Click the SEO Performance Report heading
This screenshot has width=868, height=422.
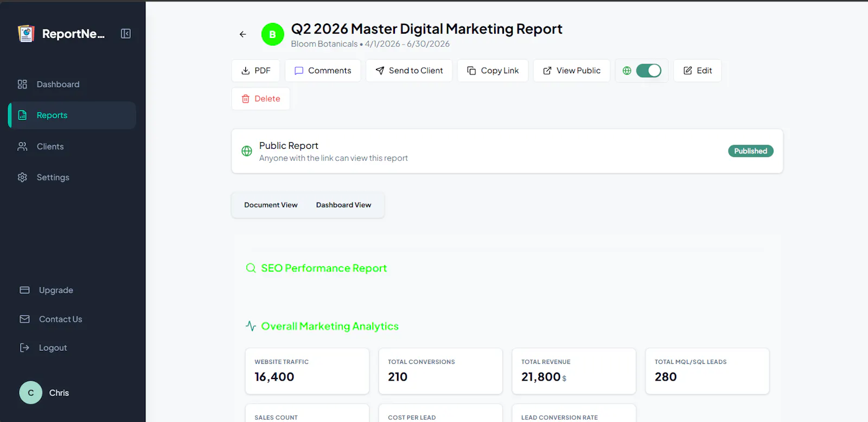tap(324, 268)
